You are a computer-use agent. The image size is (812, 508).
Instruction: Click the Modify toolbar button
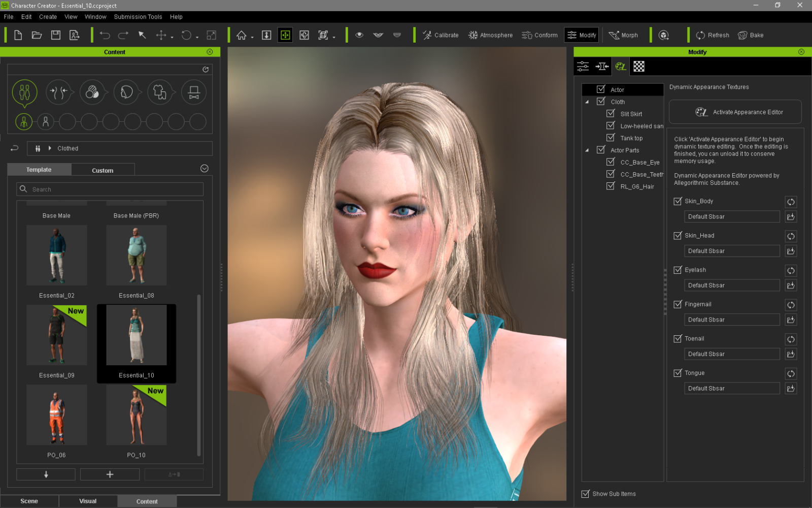coord(582,35)
